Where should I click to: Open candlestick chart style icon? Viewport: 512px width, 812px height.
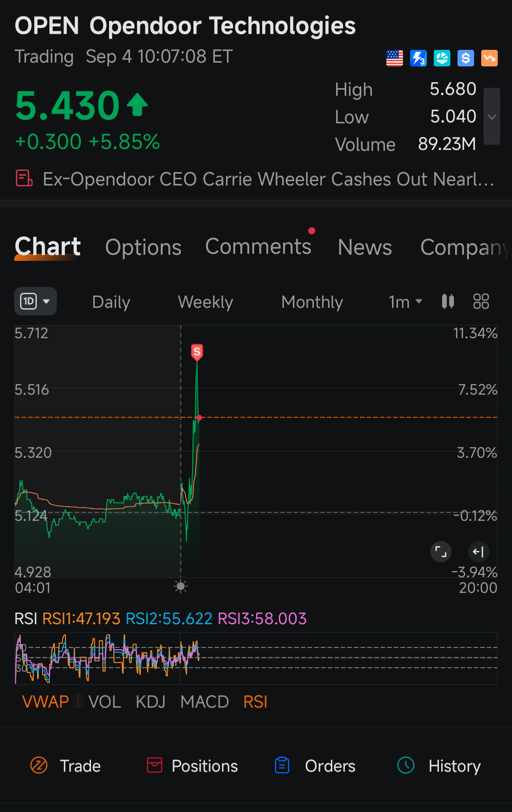click(x=448, y=301)
